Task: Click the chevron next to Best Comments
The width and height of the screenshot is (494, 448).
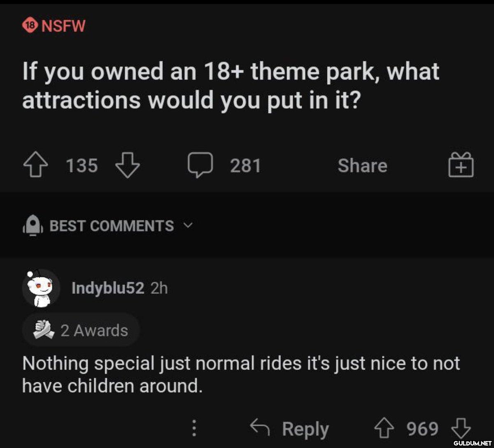Action: [187, 226]
